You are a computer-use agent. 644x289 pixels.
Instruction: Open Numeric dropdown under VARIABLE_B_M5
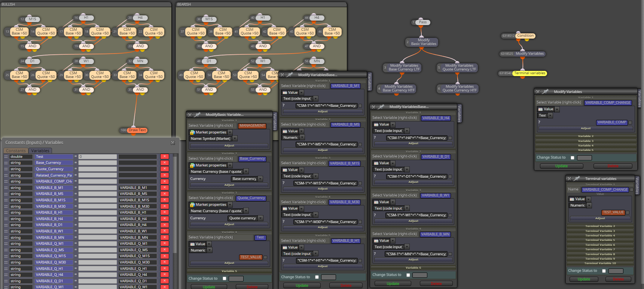302,138
